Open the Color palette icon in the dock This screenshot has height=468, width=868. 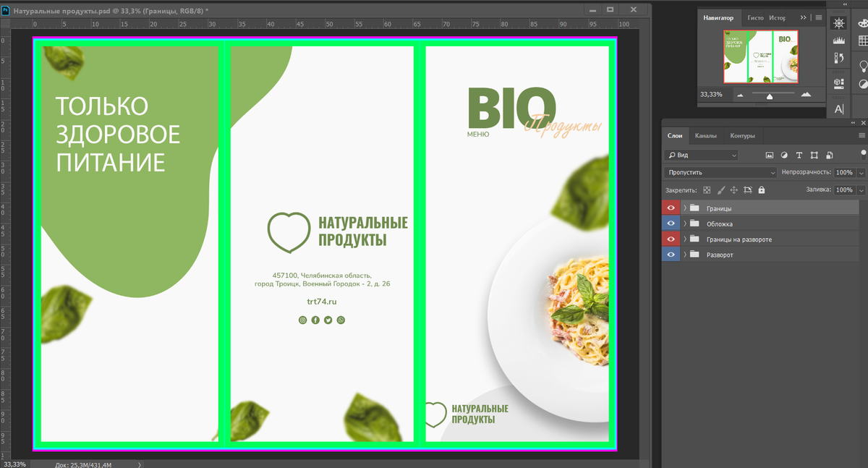click(x=864, y=24)
